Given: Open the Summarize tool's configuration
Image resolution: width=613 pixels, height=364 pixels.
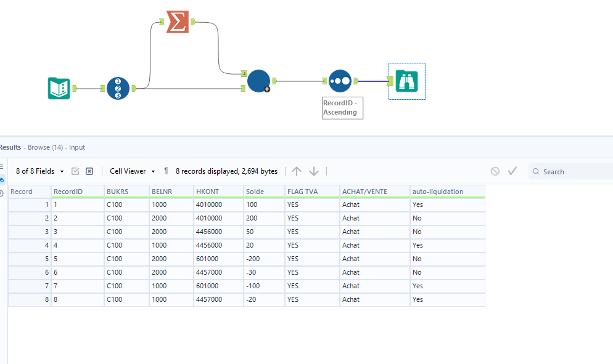Looking at the screenshot, I should pos(176,22).
